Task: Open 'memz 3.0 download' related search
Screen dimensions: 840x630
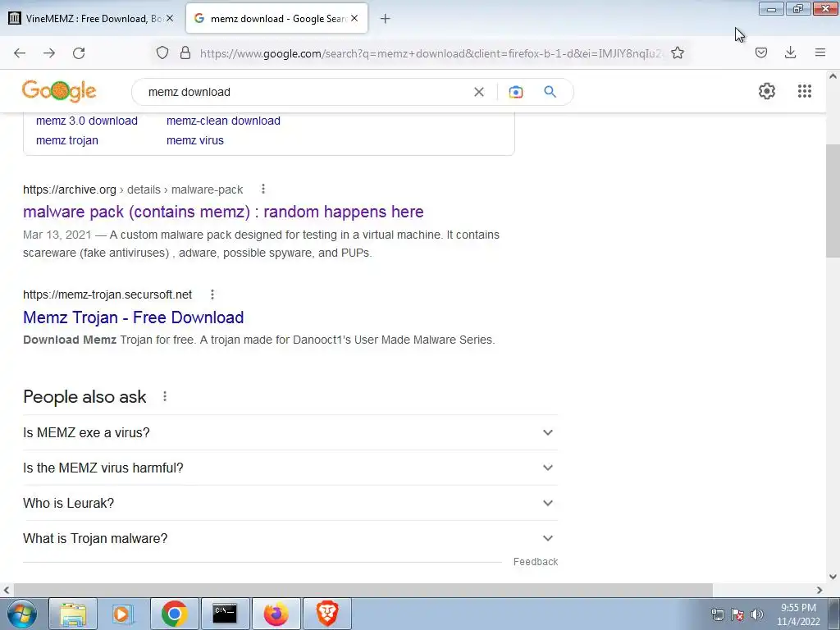Action: [87, 121]
